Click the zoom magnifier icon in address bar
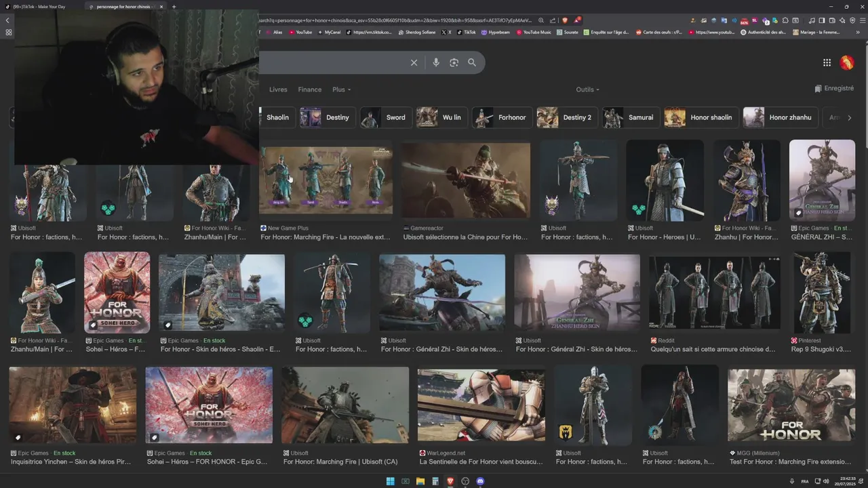Viewport: 868px width, 488px height. pyautogui.click(x=540, y=20)
